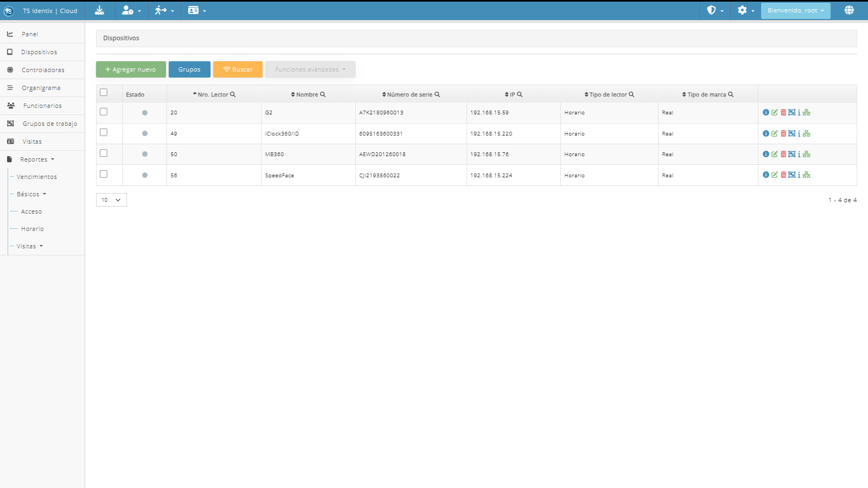Open the gear settings menu
This screenshot has width=868, height=488.
pyautogui.click(x=746, y=10)
